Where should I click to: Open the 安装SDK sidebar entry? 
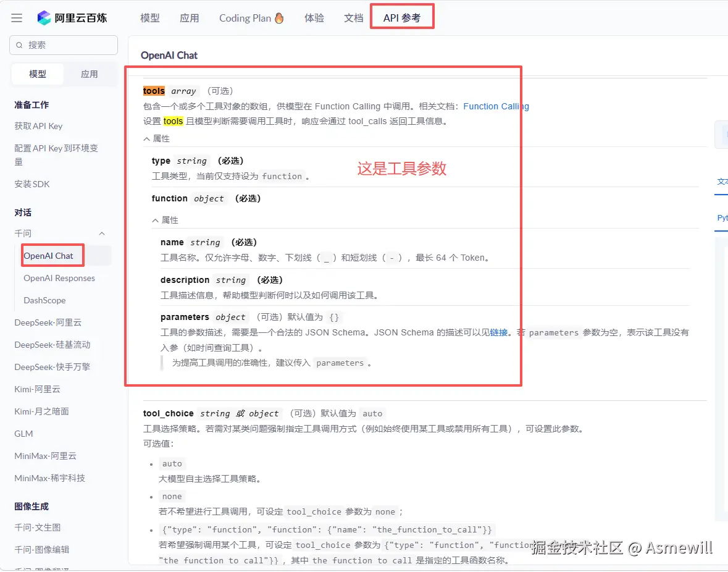point(32,184)
